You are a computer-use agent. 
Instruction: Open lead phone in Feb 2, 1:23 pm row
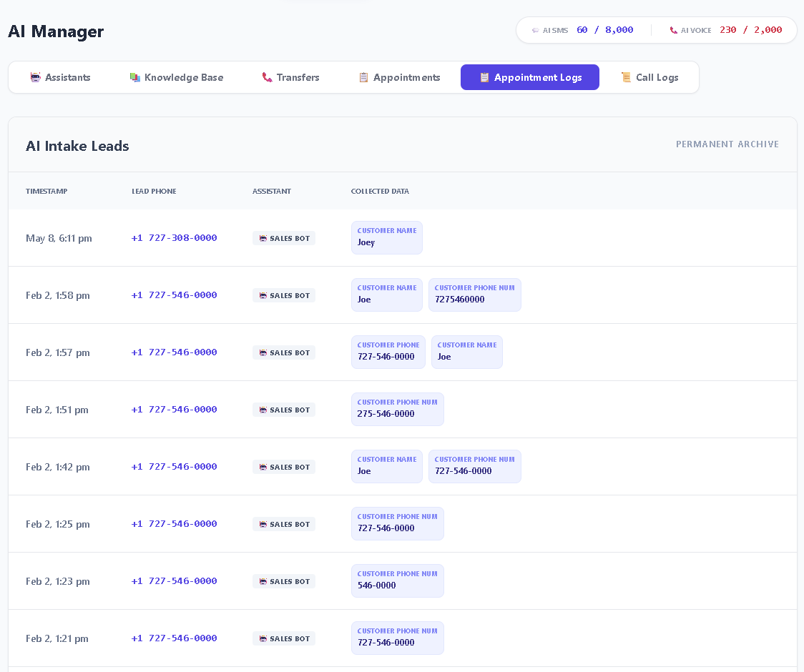175,581
